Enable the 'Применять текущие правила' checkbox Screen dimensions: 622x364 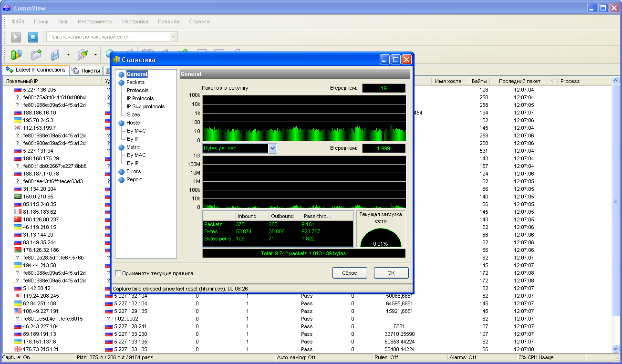point(118,273)
